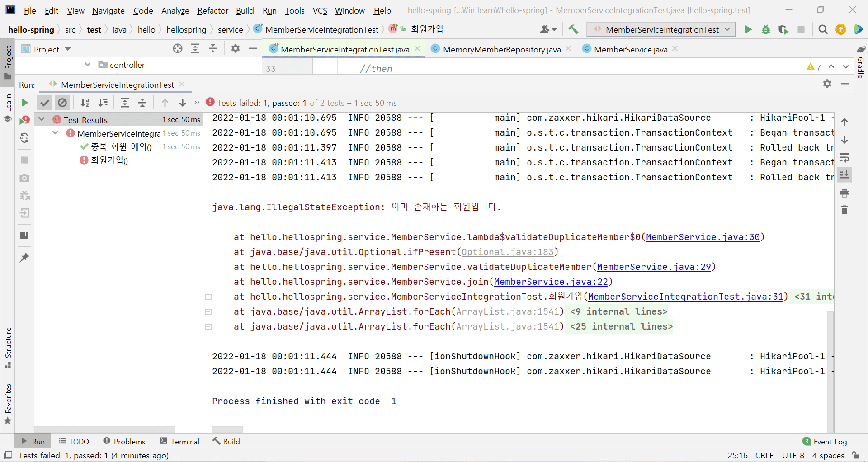Image resolution: width=868 pixels, height=462 pixels.
Task: Pin the Run tab
Action: [24, 258]
